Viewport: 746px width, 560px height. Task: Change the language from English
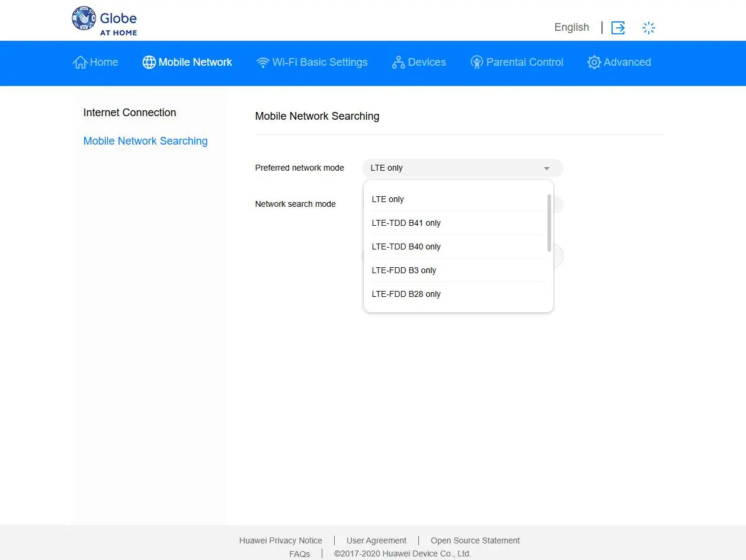[x=571, y=27]
